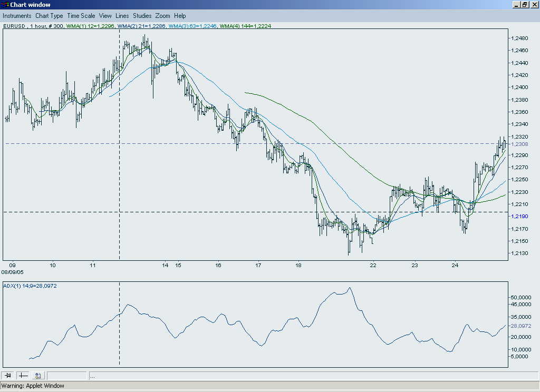
Task: Click the ADX(1) 14,9 study label
Action: [30, 286]
